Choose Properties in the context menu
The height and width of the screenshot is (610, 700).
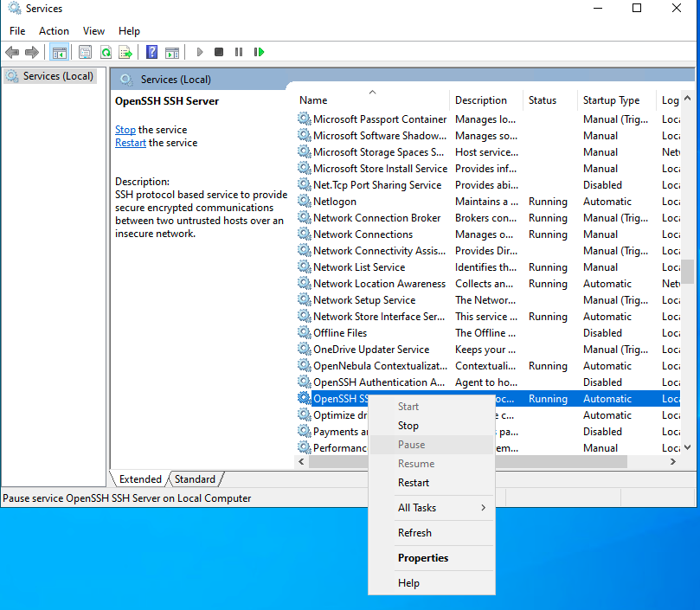(x=432, y=558)
